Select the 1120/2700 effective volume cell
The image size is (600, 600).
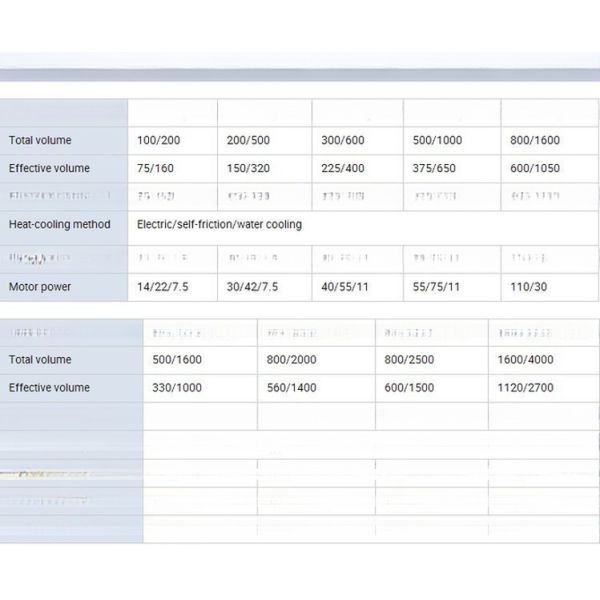(x=525, y=388)
